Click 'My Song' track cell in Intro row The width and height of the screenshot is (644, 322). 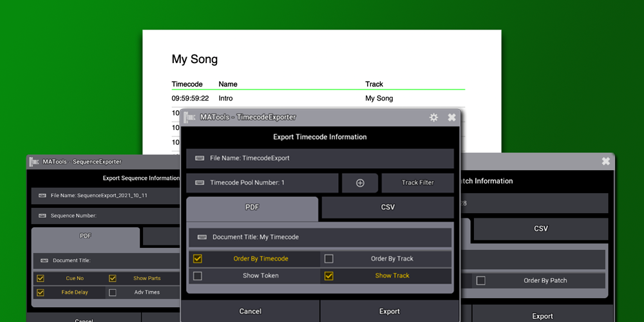point(379,99)
